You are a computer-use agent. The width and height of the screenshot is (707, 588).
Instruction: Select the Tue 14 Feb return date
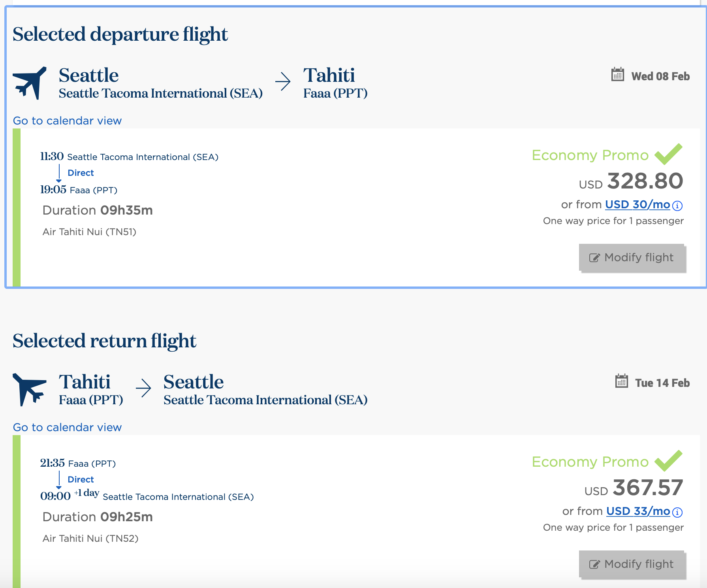(x=662, y=383)
